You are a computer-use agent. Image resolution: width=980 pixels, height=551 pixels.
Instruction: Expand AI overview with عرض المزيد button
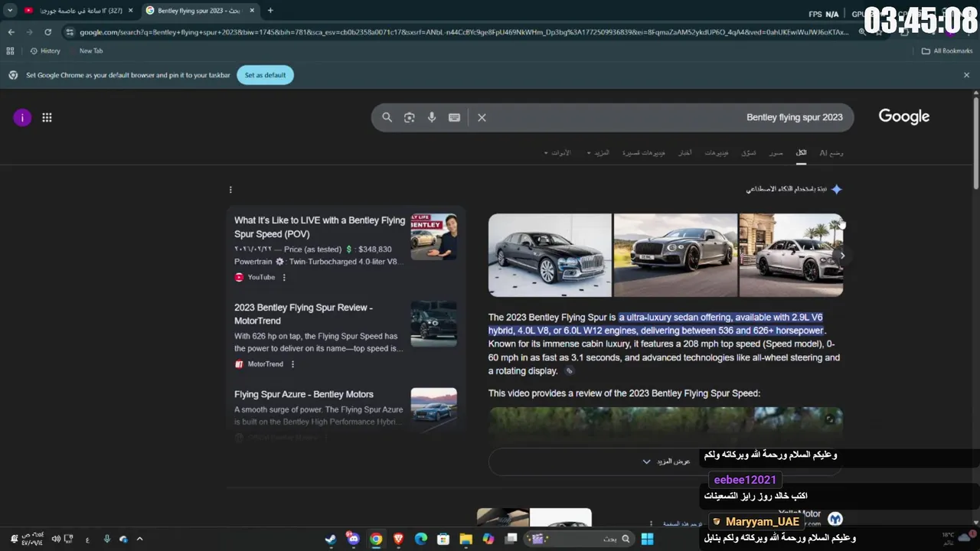coord(665,461)
